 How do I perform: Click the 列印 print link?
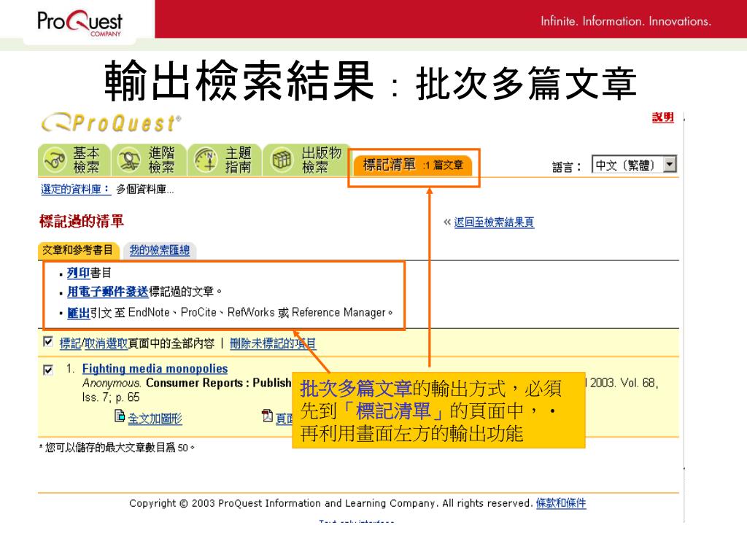(x=78, y=273)
